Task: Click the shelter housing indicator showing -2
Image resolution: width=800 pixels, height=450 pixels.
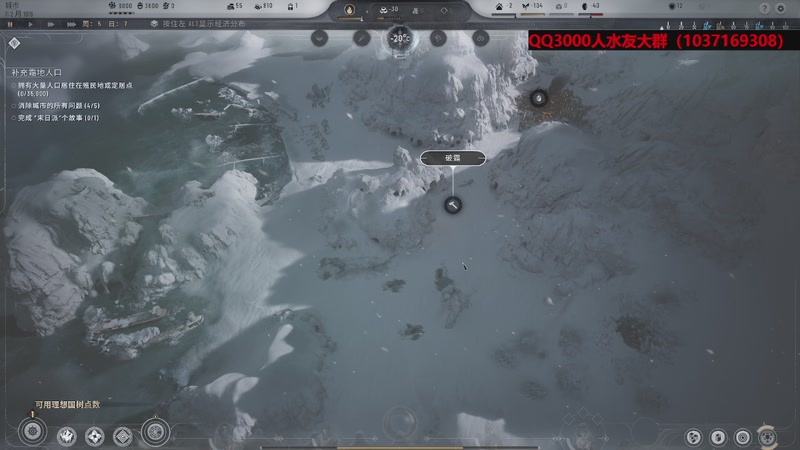Action: click(x=503, y=6)
